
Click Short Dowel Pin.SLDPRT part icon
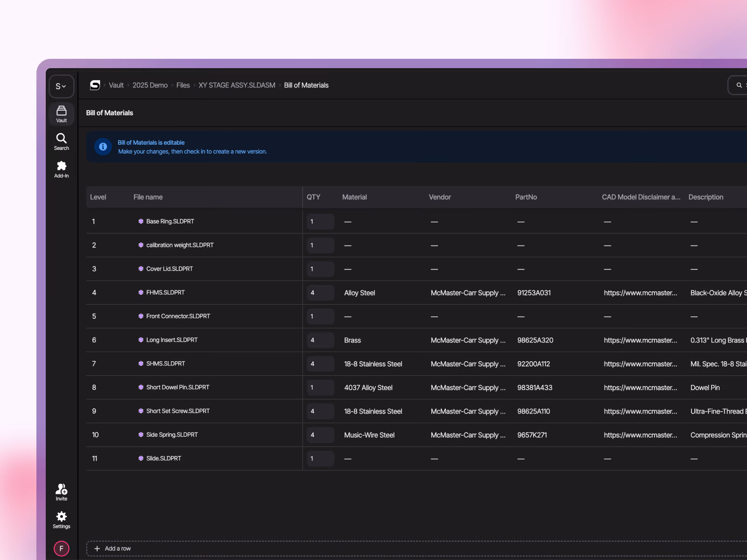point(141,387)
